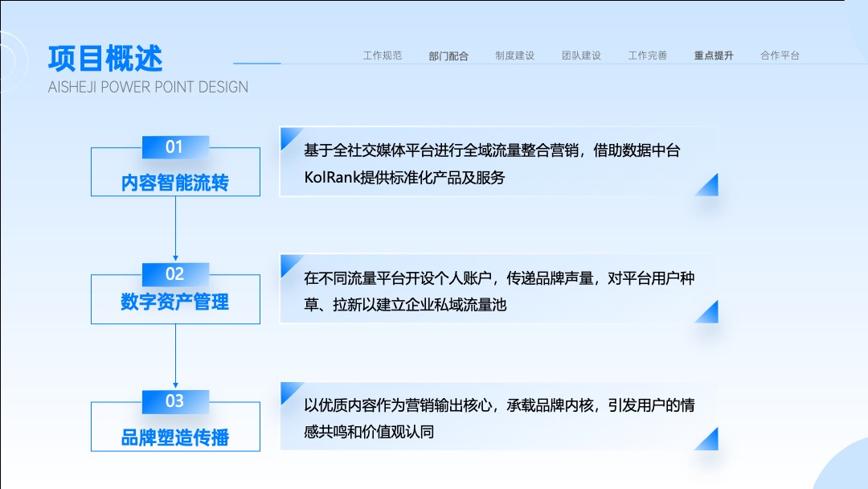Select the 重点提升 tab

pos(714,55)
